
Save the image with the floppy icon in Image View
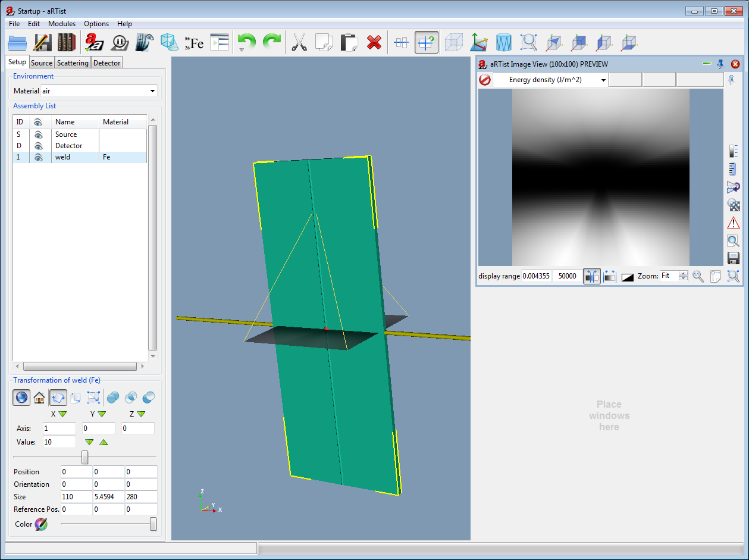[x=734, y=259]
